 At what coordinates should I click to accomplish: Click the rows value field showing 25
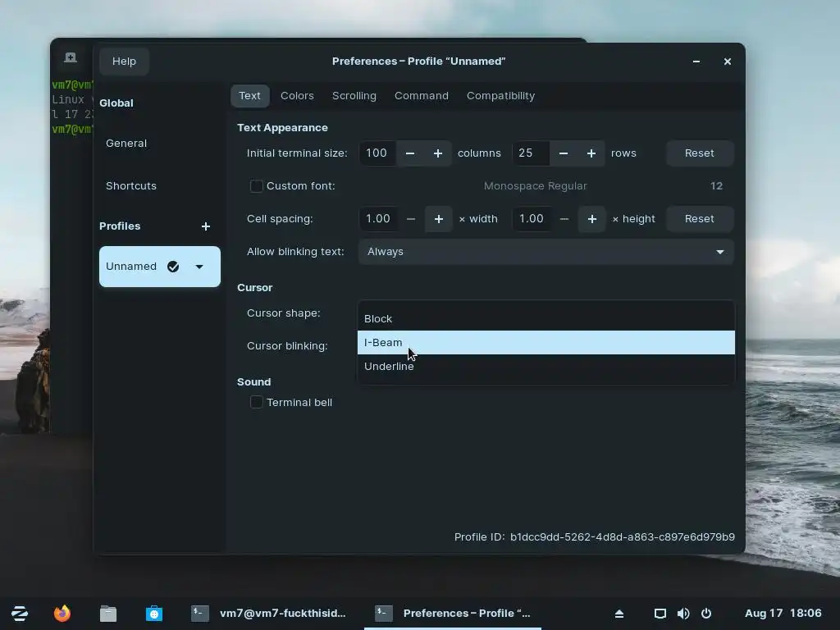click(x=531, y=153)
